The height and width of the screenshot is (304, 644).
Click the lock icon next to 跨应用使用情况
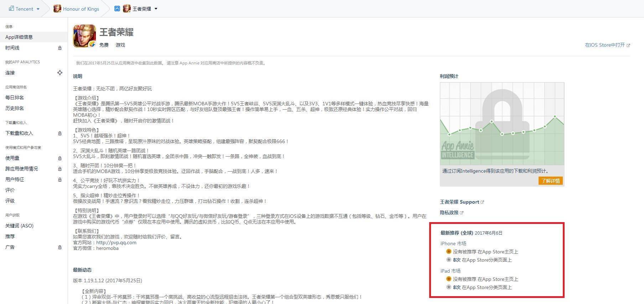pos(60,169)
